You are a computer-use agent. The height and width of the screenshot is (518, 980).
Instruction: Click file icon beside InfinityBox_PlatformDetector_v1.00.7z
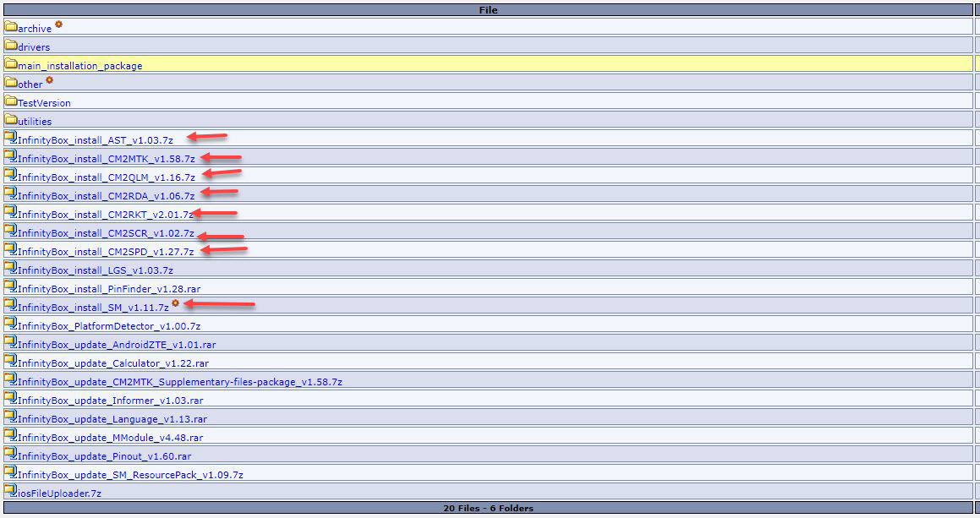point(11,324)
